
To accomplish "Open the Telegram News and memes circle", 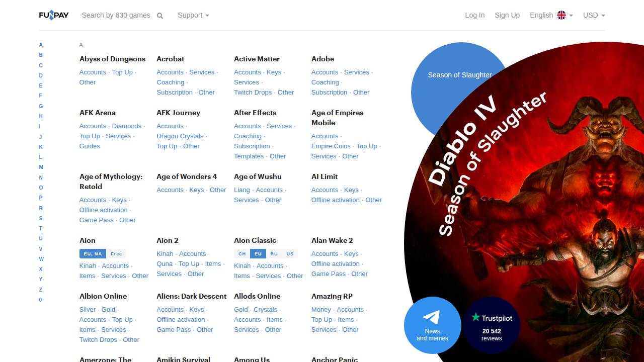I will [x=432, y=325].
